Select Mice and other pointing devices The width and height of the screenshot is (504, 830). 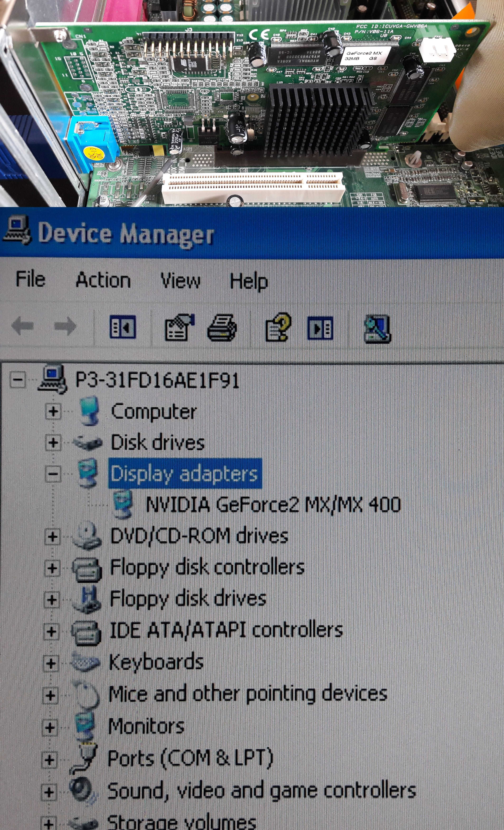[248, 694]
